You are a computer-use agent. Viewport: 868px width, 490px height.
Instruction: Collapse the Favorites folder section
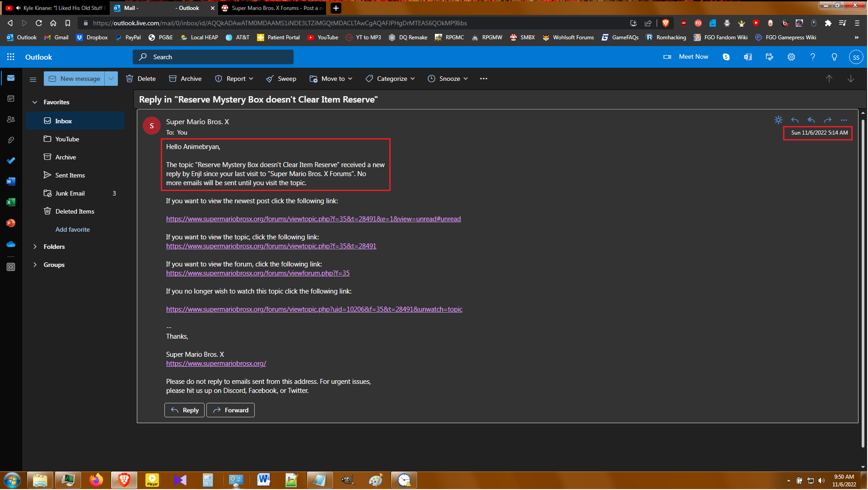[x=35, y=103]
